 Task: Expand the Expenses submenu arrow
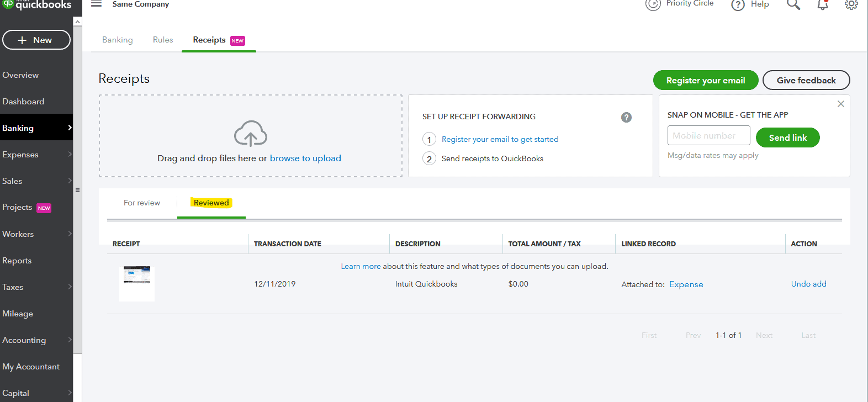point(70,154)
